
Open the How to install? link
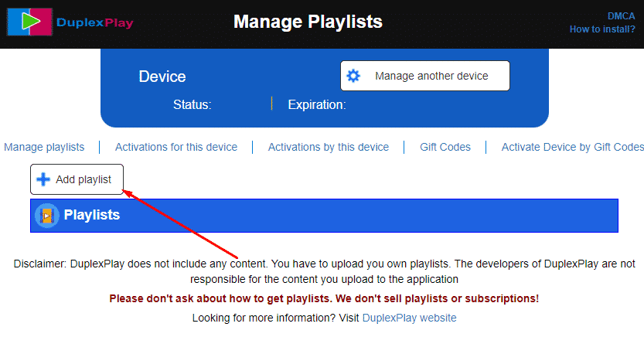602,29
